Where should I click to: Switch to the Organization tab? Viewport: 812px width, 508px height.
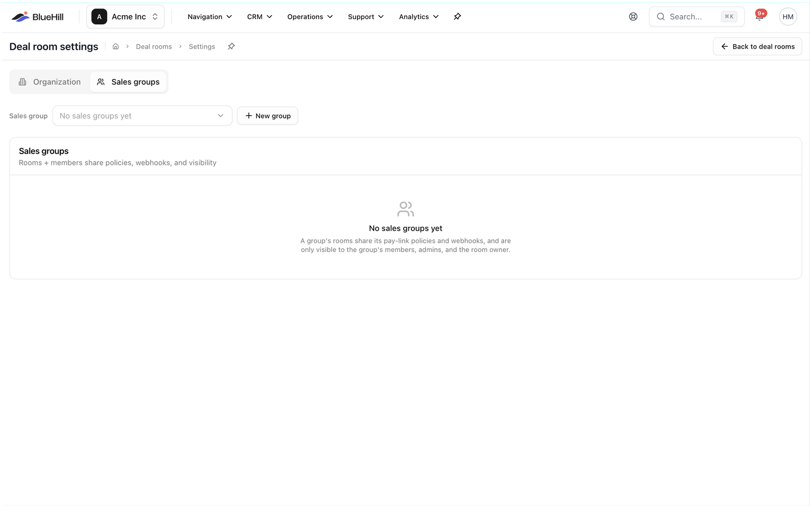coord(50,82)
